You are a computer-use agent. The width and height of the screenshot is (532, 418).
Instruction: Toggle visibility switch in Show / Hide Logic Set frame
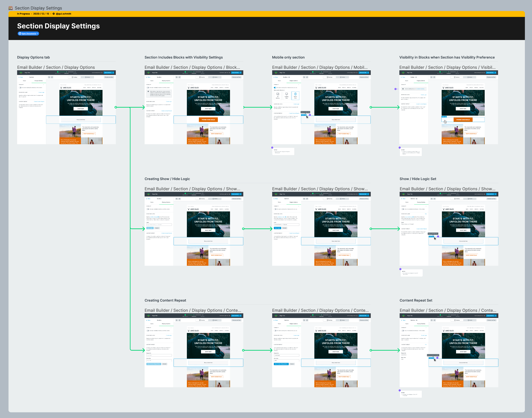(x=403, y=209)
